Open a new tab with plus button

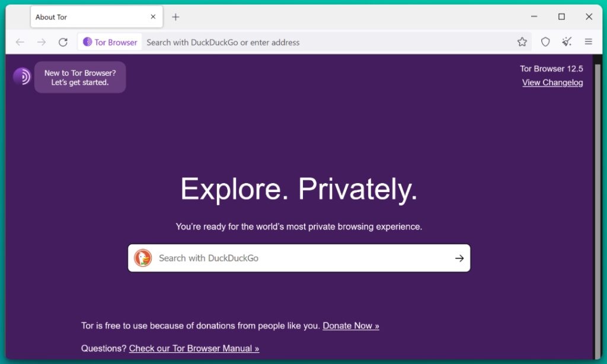click(175, 17)
